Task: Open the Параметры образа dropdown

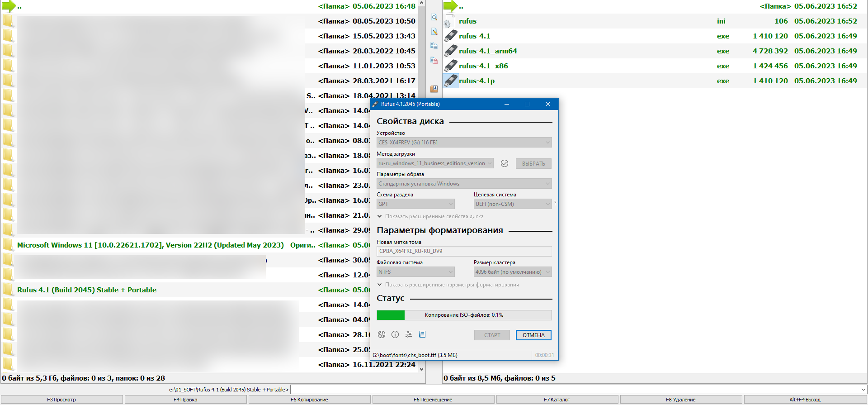Action: pyautogui.click(x=464, y=184)
